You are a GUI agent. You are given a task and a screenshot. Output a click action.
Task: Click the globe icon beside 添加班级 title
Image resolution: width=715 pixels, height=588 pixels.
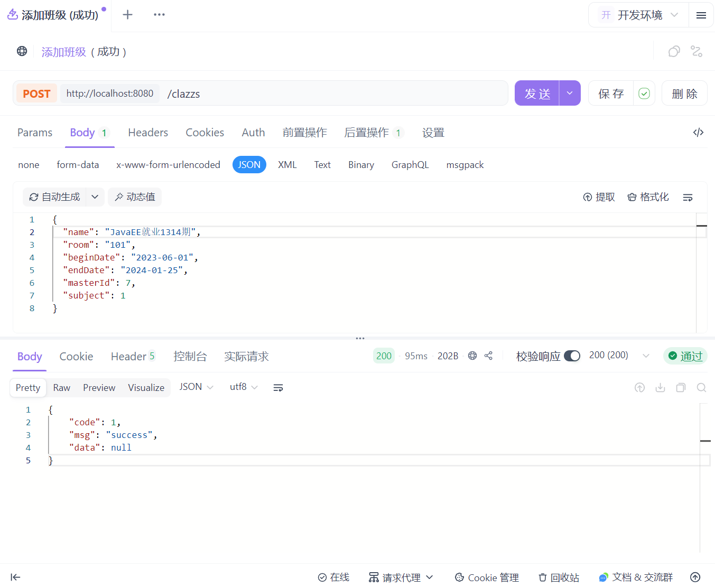coord(22,51)
